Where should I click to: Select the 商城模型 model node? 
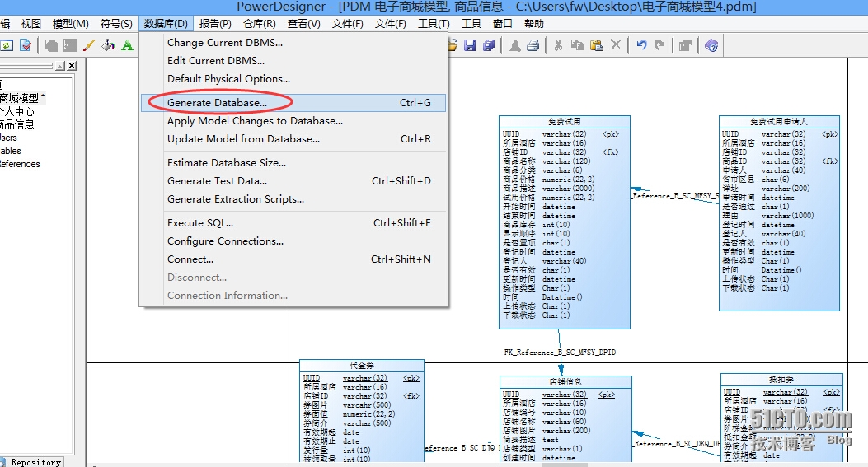[20, 98]
